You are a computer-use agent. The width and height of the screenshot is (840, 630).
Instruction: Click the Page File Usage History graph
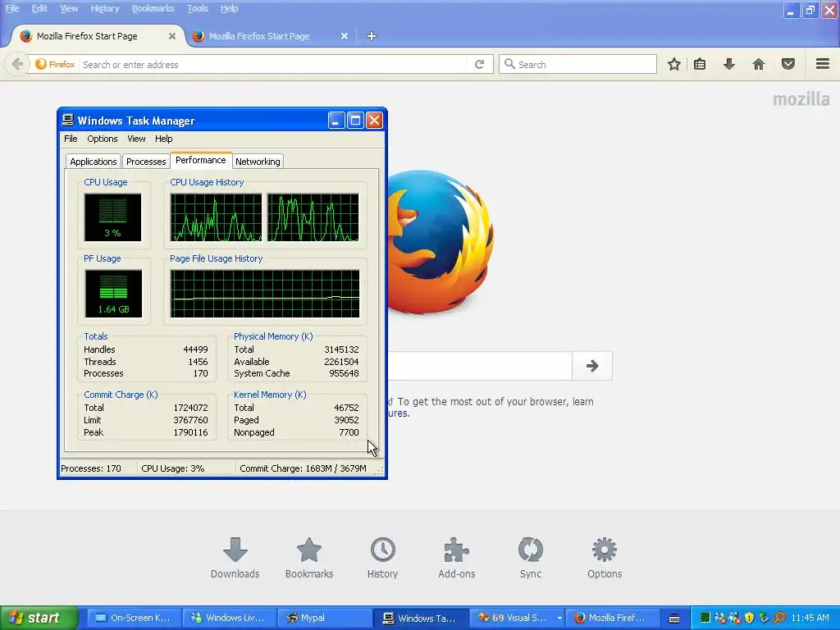[x=265, y=294]
